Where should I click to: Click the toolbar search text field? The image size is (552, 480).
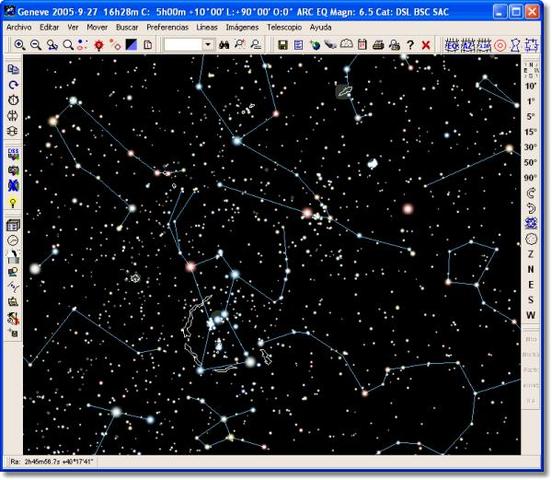(183, 45)
